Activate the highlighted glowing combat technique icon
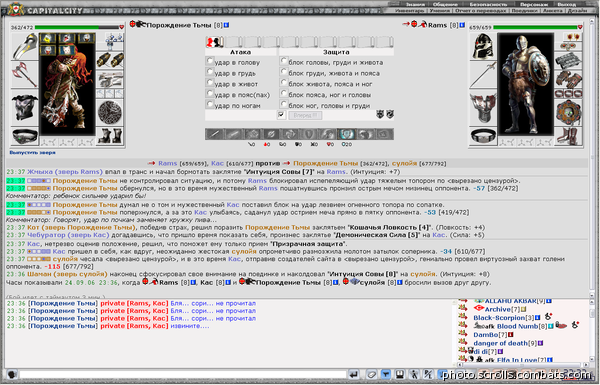Image resolution: width=600 pixels, height=385 pixels. [x=346, y=134]
